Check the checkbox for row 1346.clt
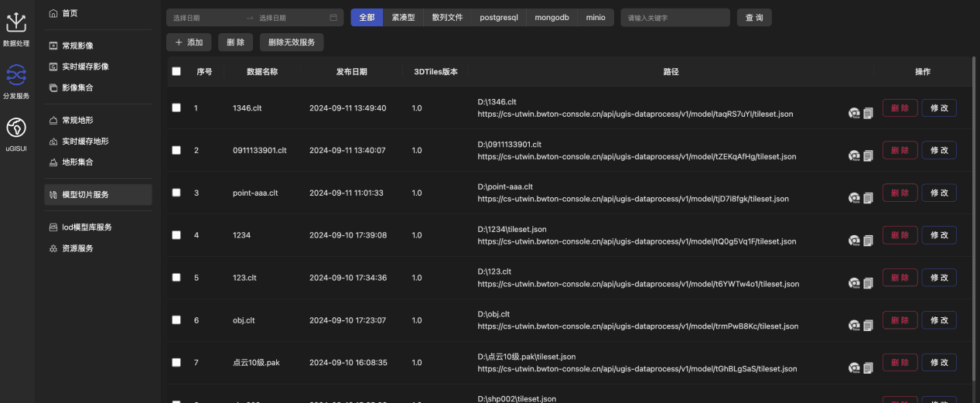 176,108
